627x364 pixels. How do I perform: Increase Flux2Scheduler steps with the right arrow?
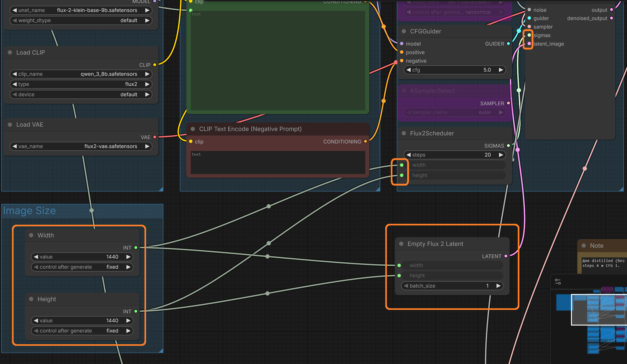[501, 155]
